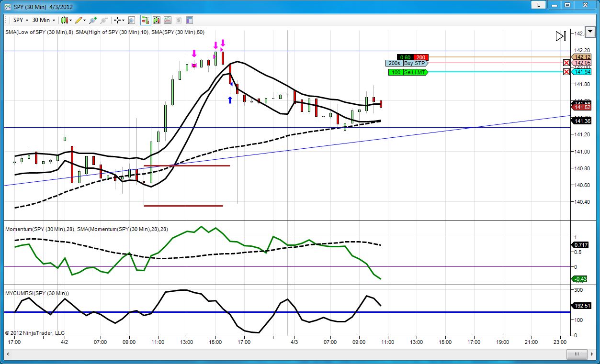Click the 141.52 last price marker
This screenshot has width=600, height=364.
pos(581,107)
